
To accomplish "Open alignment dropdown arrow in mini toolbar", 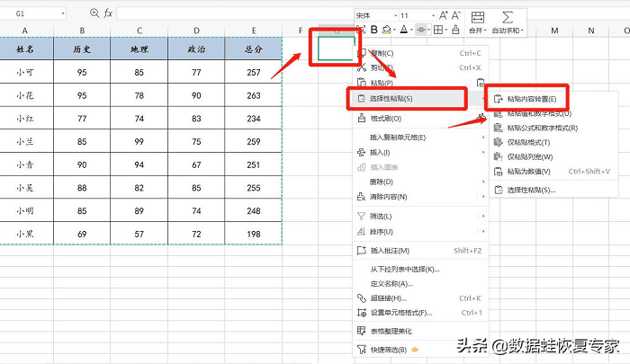I will (x=428, y=30).
